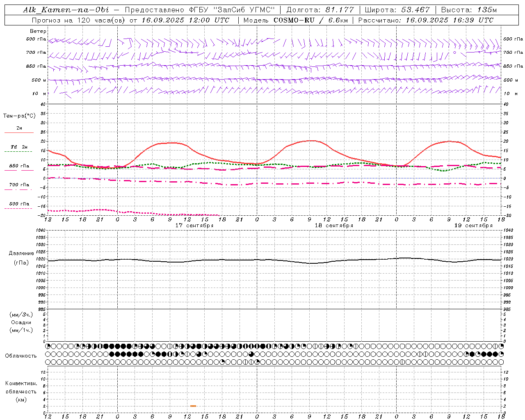Viewport: 525px width, 420px height.
Task: Click the '(мм/3ч.)' precipitation unit label
Action: [21, 315]
